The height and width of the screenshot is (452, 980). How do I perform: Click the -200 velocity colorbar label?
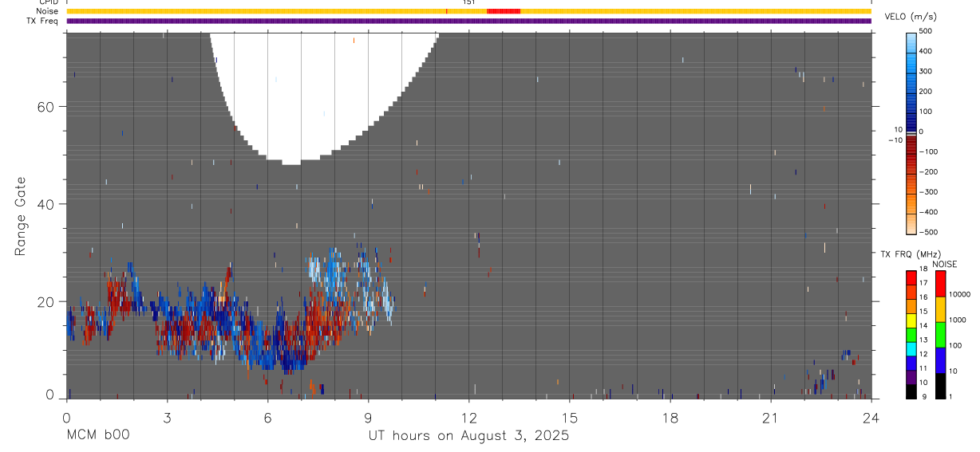point(927,172)
